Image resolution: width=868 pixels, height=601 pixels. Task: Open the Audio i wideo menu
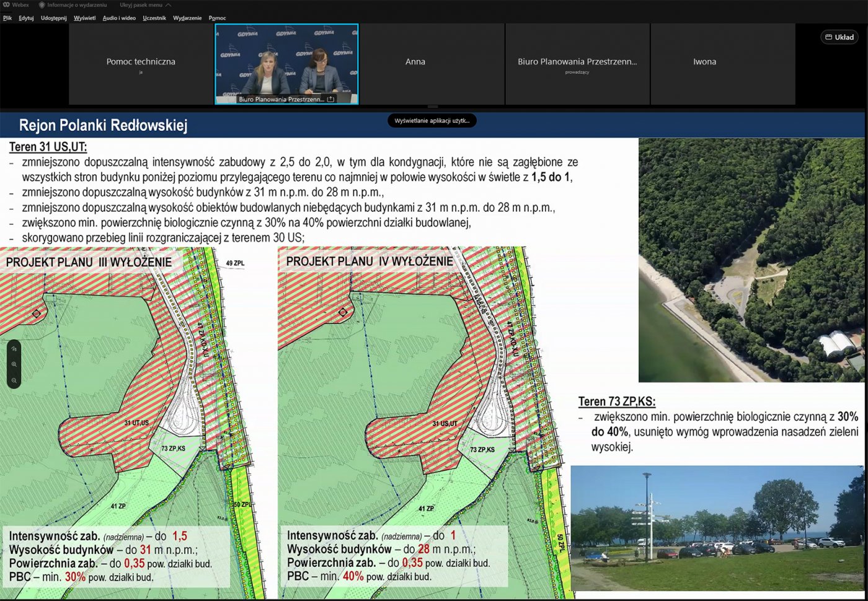(119, 18)
